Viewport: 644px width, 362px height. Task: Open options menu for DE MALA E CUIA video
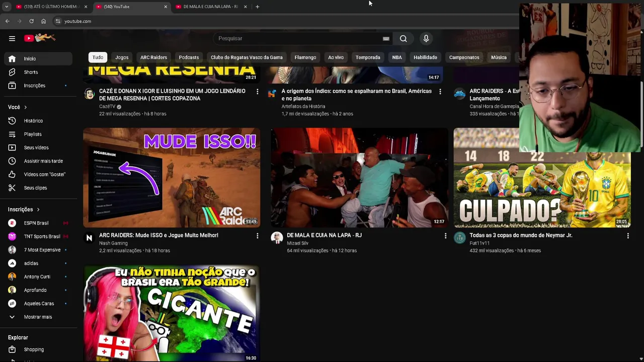pos(445,235)
